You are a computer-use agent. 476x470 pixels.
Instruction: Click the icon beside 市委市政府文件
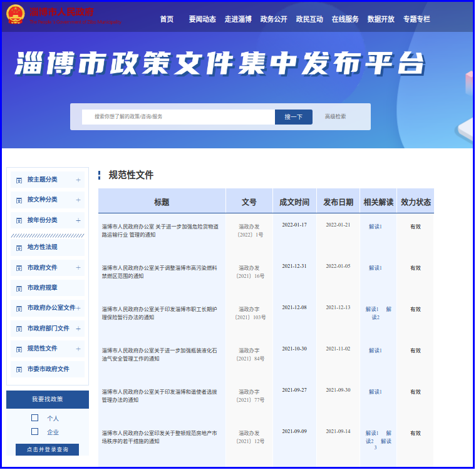(19, 370)
